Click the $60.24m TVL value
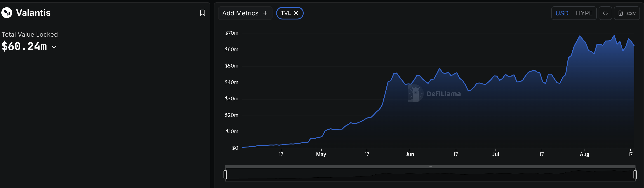644x188 pixels. click(x=24, y=46)
